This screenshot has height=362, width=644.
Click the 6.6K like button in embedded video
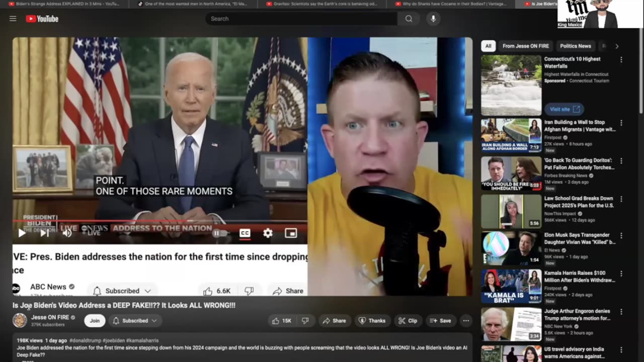click(218, 291)
